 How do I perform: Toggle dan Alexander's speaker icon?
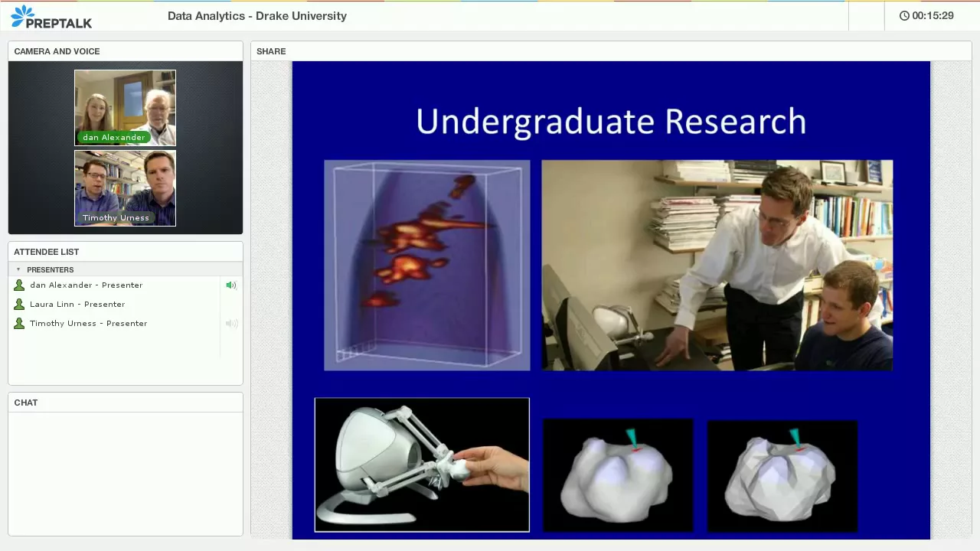click(230, 285)
